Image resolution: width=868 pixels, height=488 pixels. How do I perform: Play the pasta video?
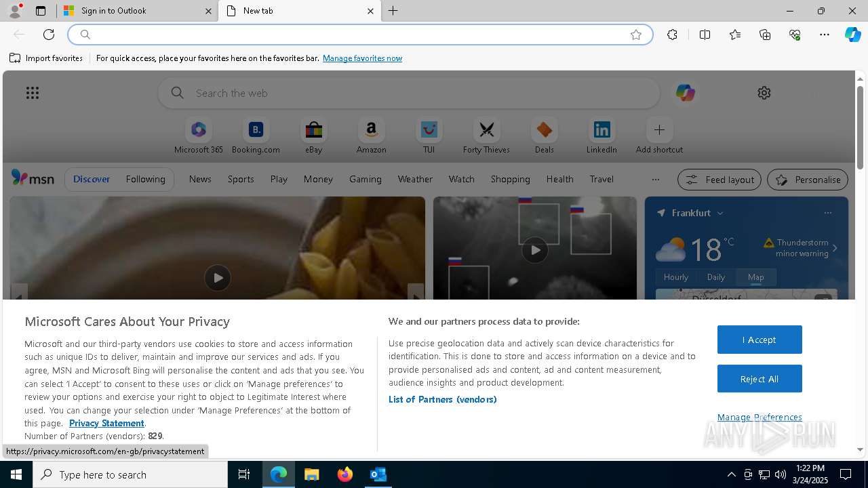coord(218,278)
